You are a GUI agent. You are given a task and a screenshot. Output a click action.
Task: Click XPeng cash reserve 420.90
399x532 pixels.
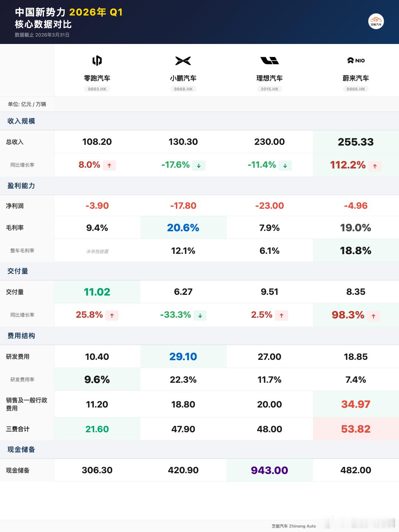pos(183,470)
